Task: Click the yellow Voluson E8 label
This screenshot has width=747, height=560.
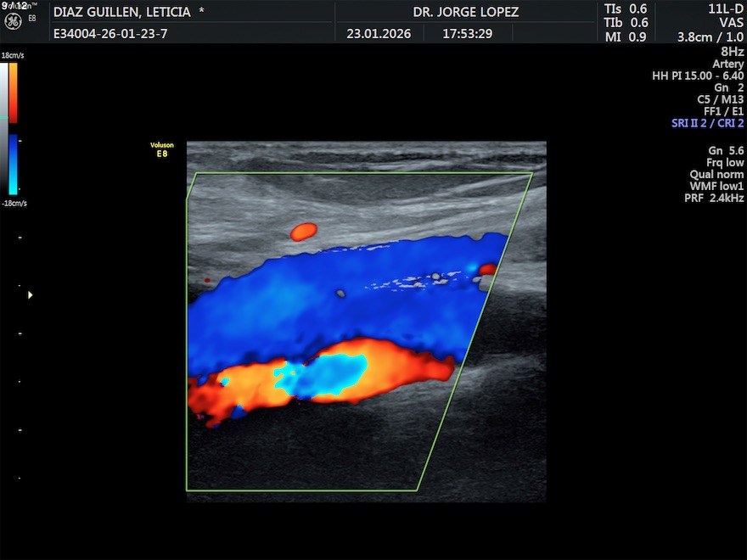Action: pos(162,149)
